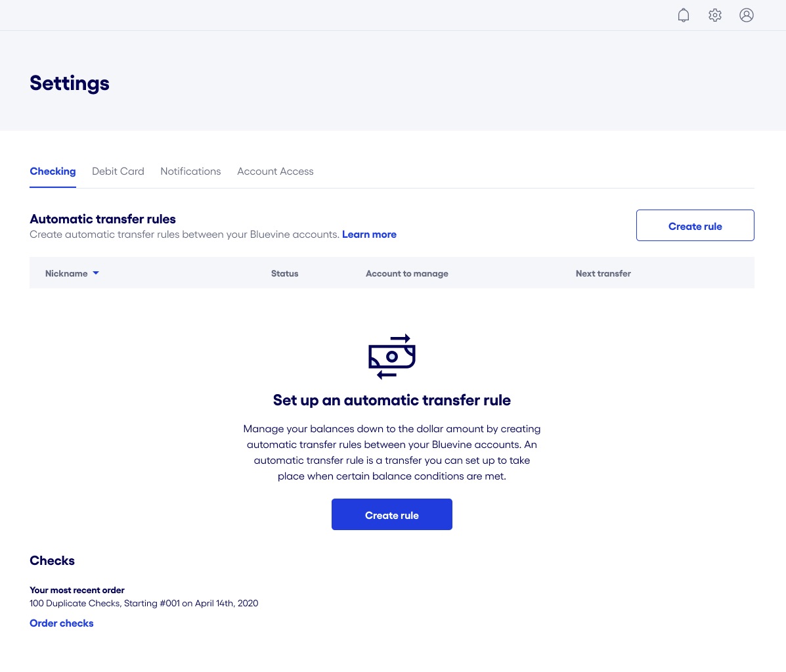786x672 pixels.
Task: Click the Next transfer column header
Action: tap(603, 273)
